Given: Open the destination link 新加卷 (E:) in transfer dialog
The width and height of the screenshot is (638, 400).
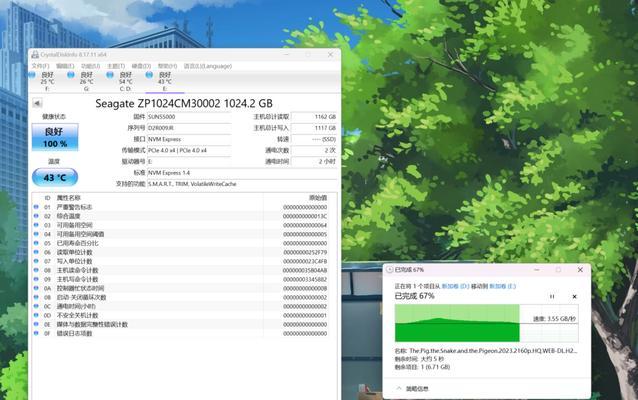Looking at the screenshot, I should pyautogui.click(x=503, y=286).
